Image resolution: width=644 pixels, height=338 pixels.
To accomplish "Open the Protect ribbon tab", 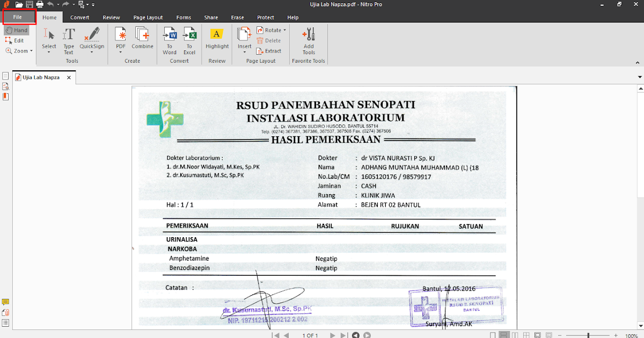I will coord(265,17).
